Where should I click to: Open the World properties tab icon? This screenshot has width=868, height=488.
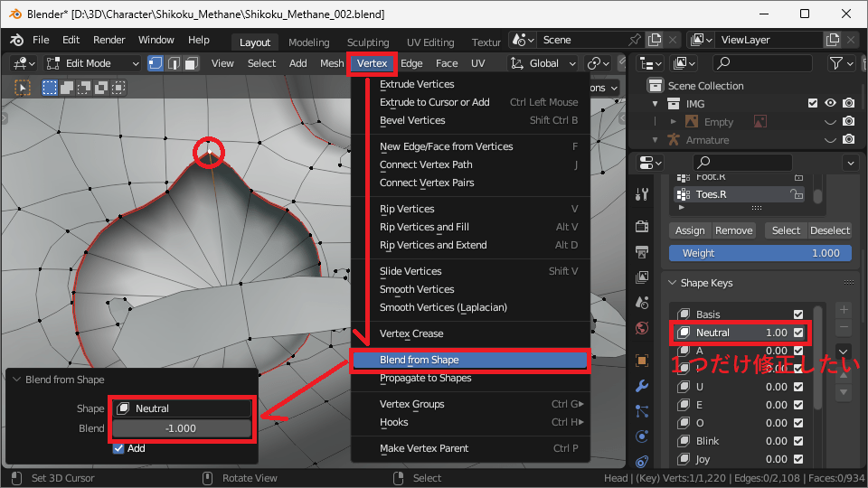point(642,328)
